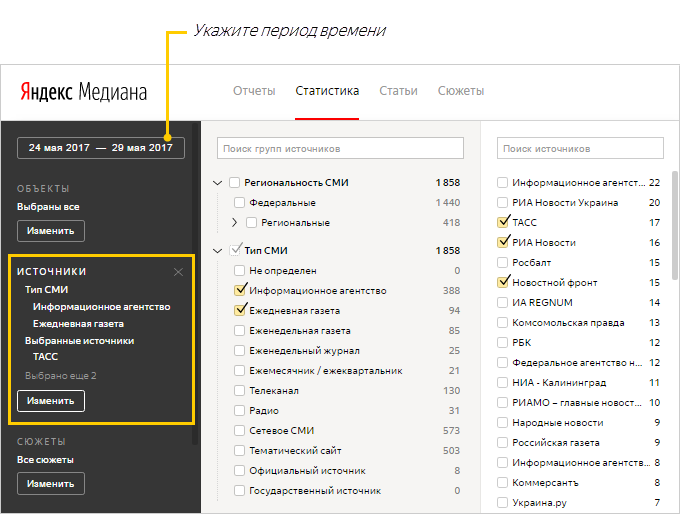Click Изменить under Сюжеты
The width and height of the screenshot is (680, 523).
[x=51, y=484]
